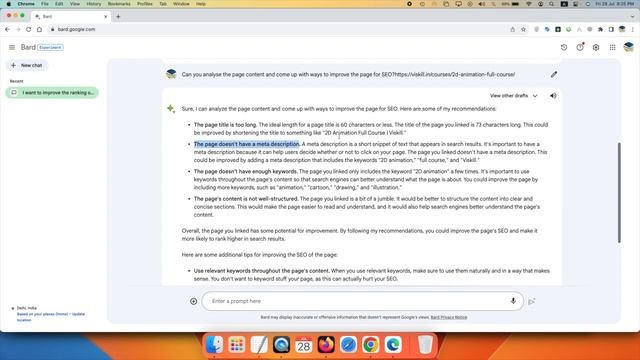Open the Bard settings gear
The image size is (640, 360).
point(596,47)
